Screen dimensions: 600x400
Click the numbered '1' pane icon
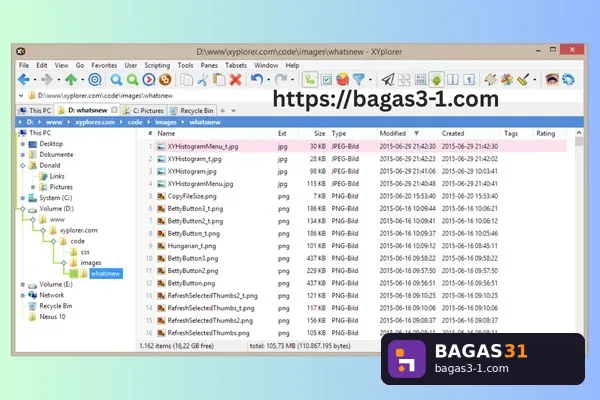click(469, 80)
